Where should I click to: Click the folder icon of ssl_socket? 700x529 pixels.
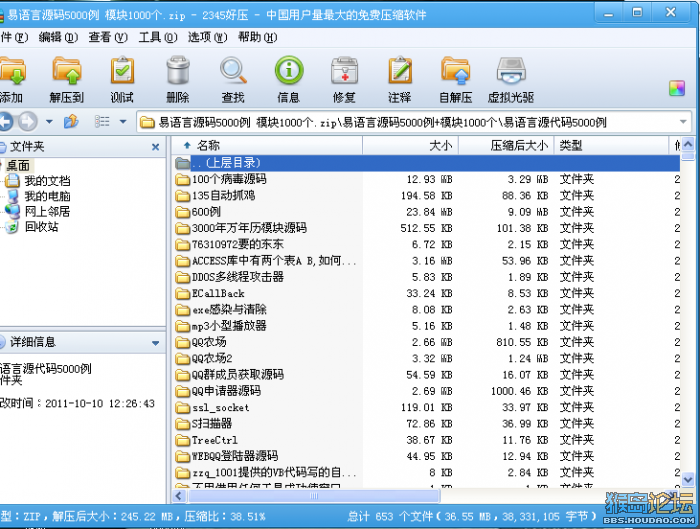183,408
